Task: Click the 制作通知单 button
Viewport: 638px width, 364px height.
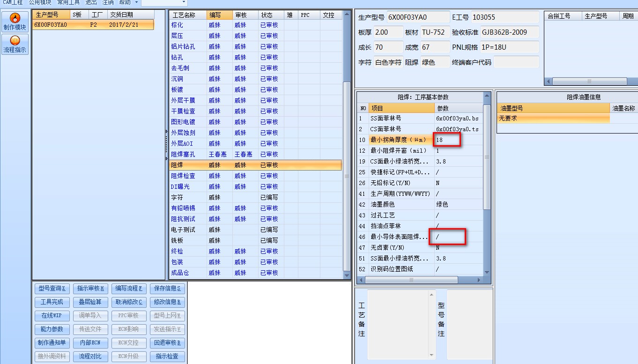Action: point(52,343)
